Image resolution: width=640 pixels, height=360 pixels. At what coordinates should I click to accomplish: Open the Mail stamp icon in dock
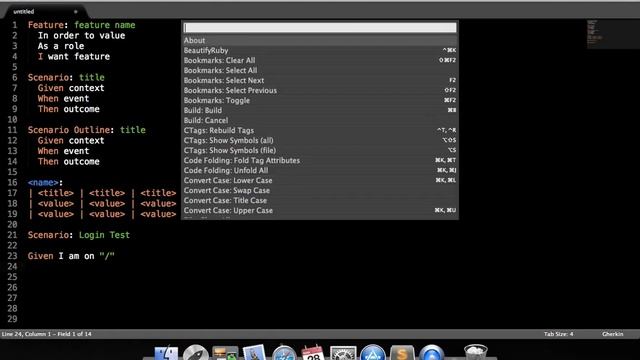click(x=254, y=353)
